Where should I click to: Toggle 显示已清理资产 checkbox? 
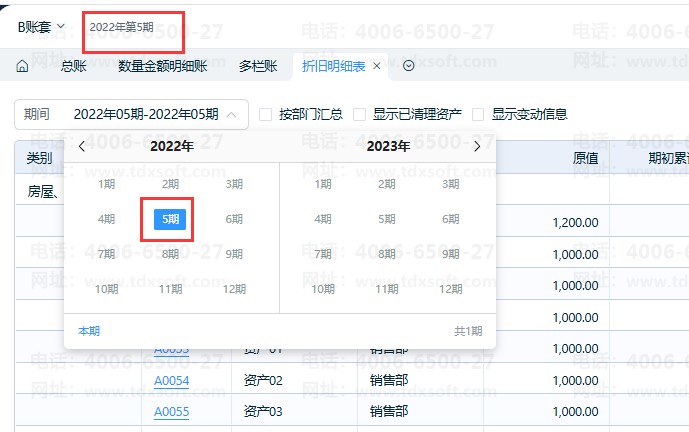[x=359, y=114]
